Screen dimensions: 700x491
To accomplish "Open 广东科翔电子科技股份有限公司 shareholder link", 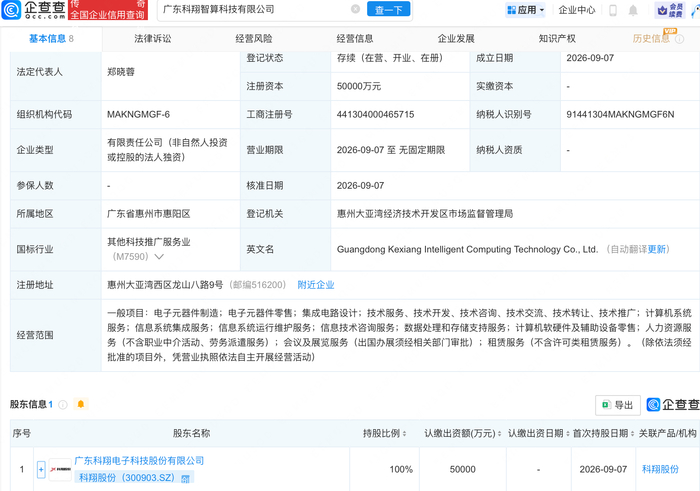I will (x=139, y=461).
